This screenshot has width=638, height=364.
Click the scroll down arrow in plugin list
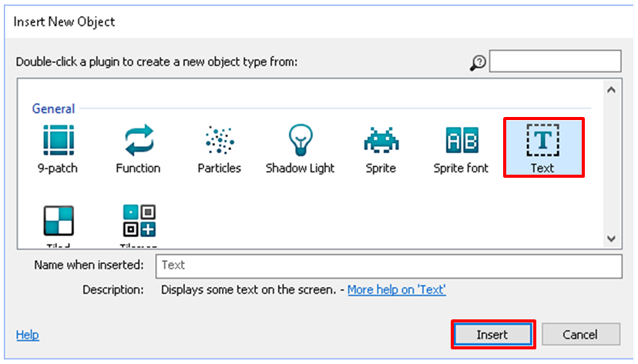612,238
